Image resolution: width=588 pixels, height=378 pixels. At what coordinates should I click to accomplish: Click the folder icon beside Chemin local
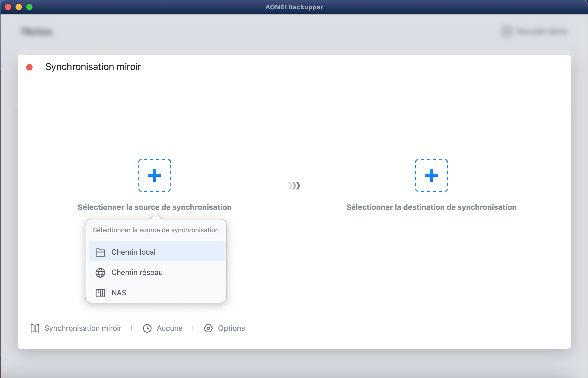[100, 252]
